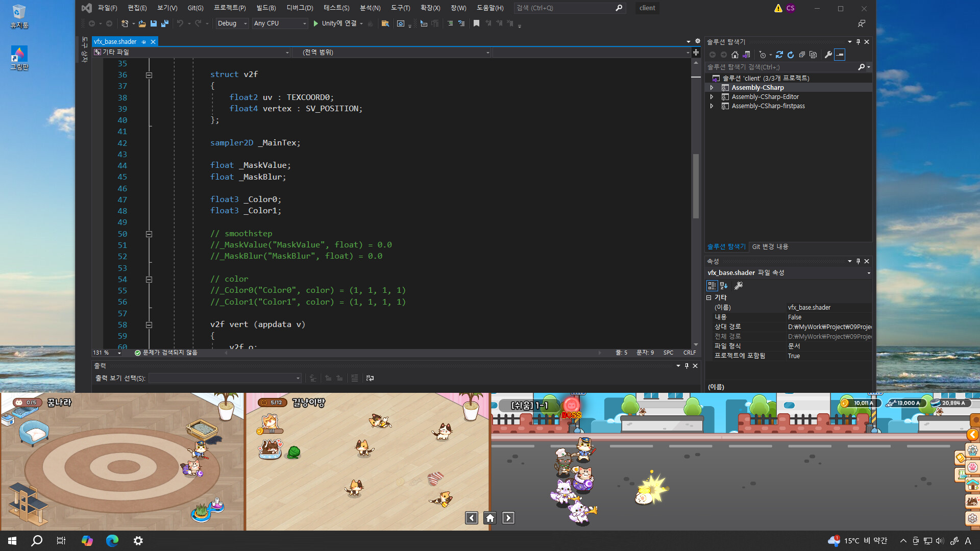
Task: Collapse the struct v2f code block
Action: point(149,75)
